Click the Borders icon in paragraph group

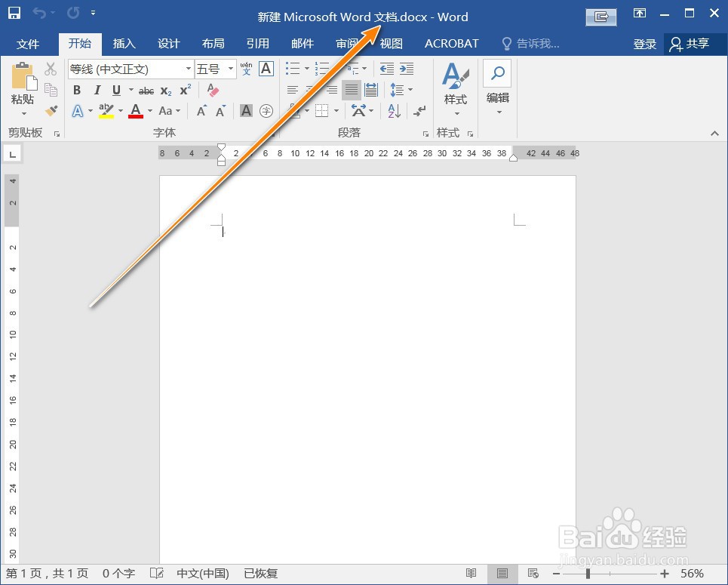(321, 111)
